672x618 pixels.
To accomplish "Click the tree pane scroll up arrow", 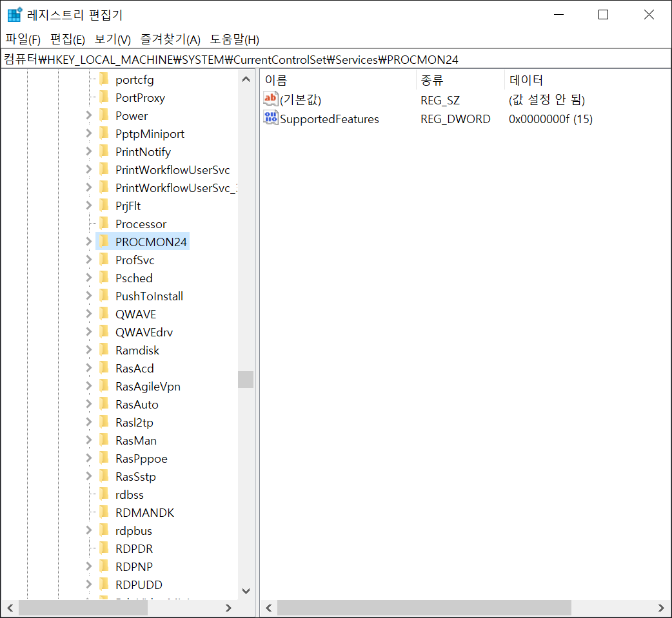I will point(246,79).
